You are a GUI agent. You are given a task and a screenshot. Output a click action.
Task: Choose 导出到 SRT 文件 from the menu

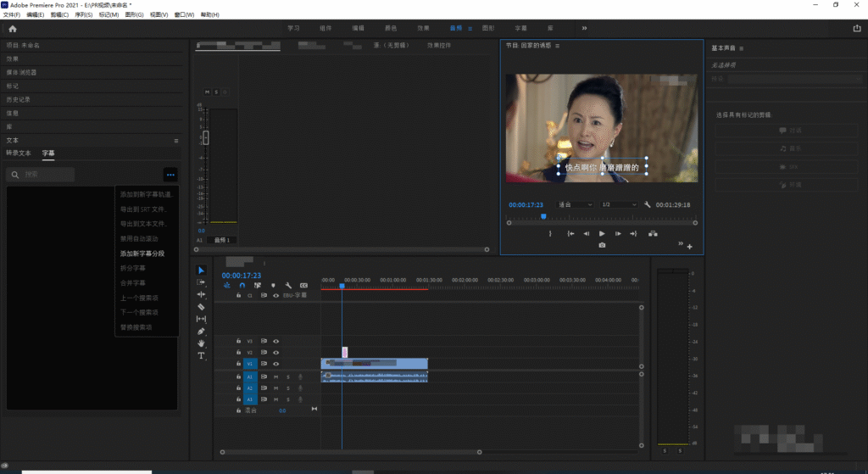[143, 209]
